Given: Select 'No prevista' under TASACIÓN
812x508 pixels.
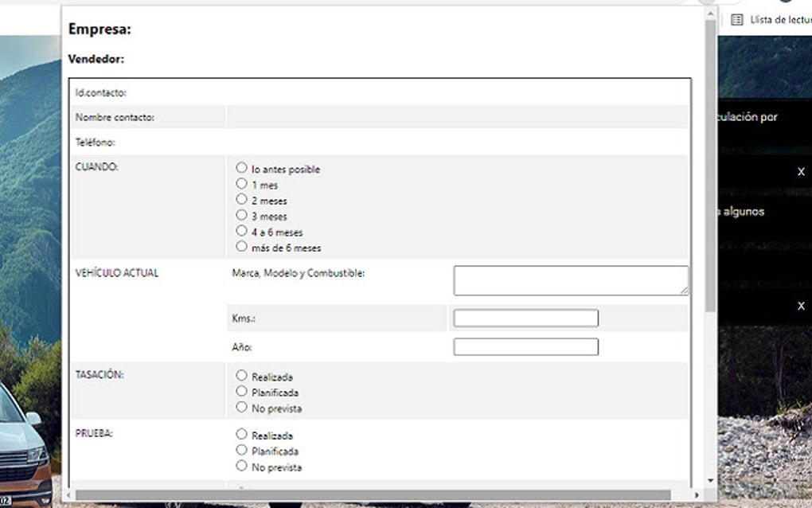Looking at the screenshot, I should (242, 406).
